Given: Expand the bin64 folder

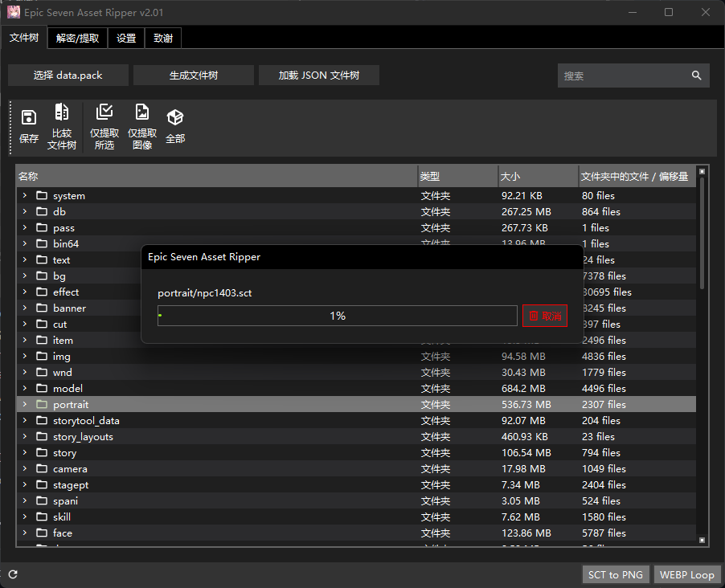Looking at the screenshot, I should pyautogui.click(x=24, y=243).
